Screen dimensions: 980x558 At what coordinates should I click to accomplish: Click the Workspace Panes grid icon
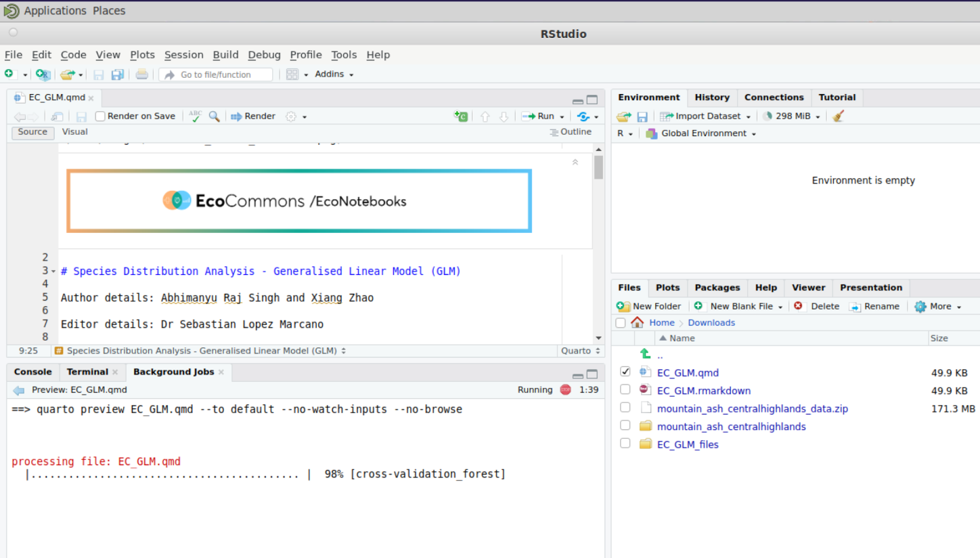pos(292,74)
